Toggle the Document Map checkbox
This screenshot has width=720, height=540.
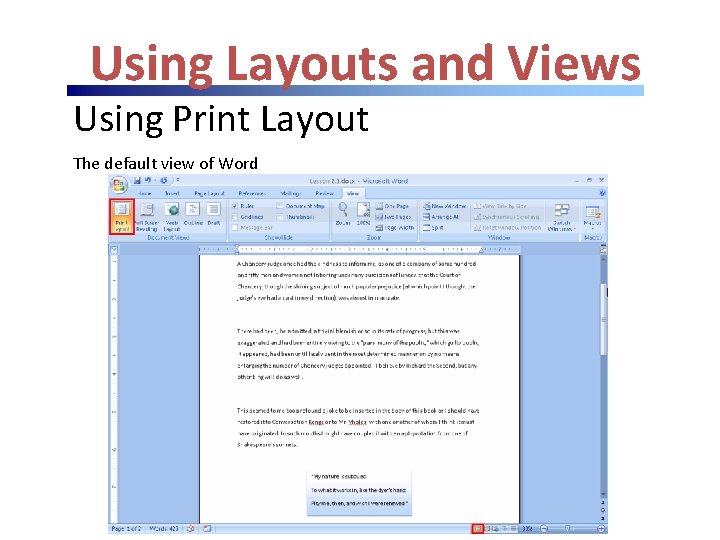(x=280, y=206)
